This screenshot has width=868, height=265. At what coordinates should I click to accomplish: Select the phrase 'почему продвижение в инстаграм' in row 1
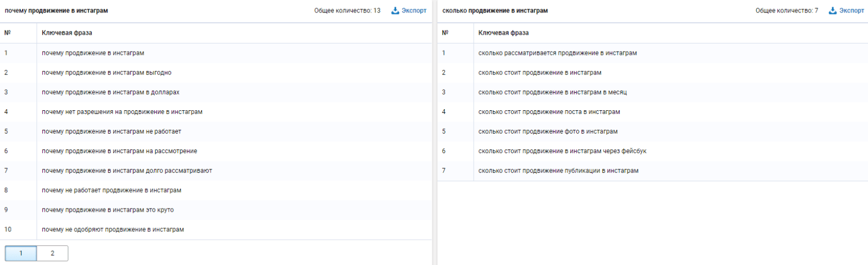[x=93, y=53]
